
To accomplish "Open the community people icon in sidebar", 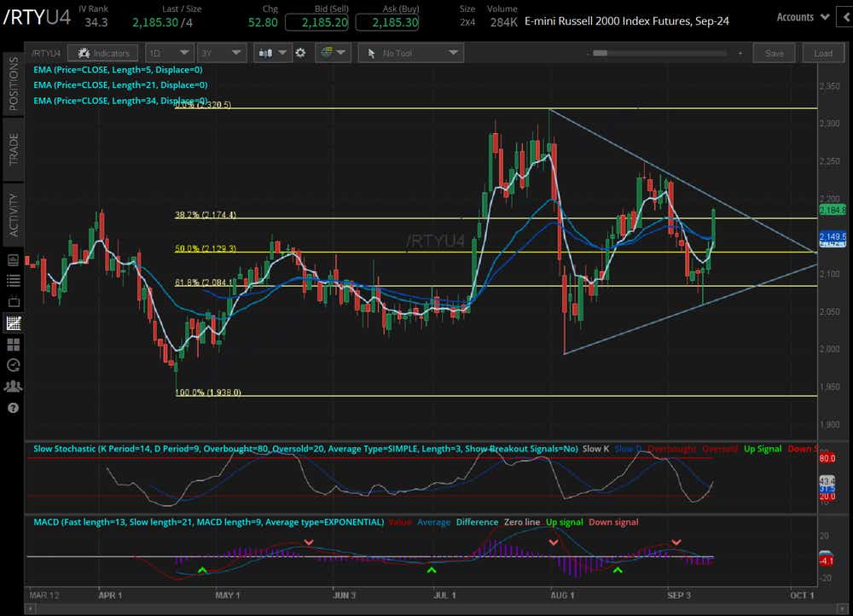I will 13,386.
